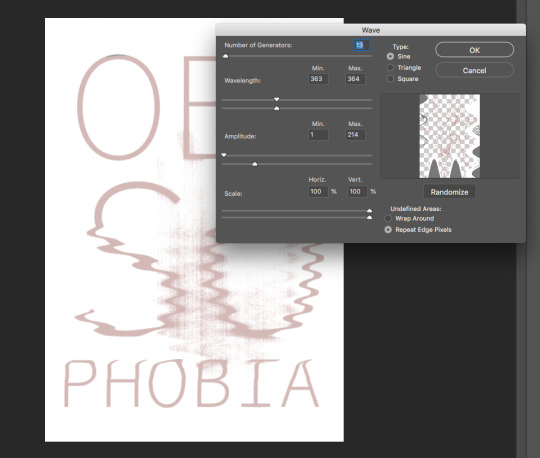
Task: Click the PHOBIA text on the canvas
Action: point(191,383)
